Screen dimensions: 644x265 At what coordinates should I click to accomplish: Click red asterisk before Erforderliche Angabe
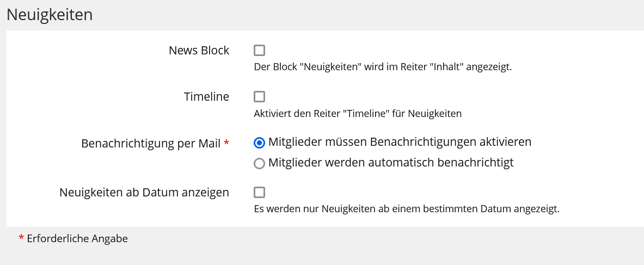[x=21, y=238]
